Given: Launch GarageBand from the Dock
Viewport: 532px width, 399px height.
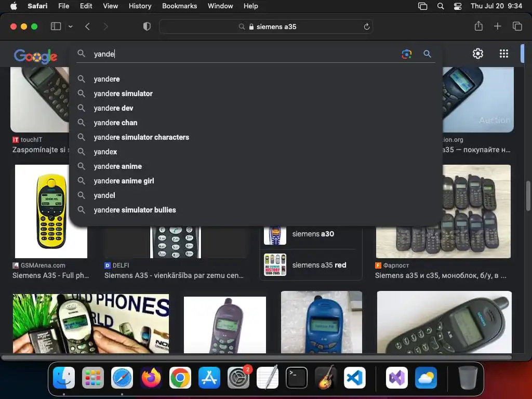Looking at the screenshot, I should (x=326, y=378).
